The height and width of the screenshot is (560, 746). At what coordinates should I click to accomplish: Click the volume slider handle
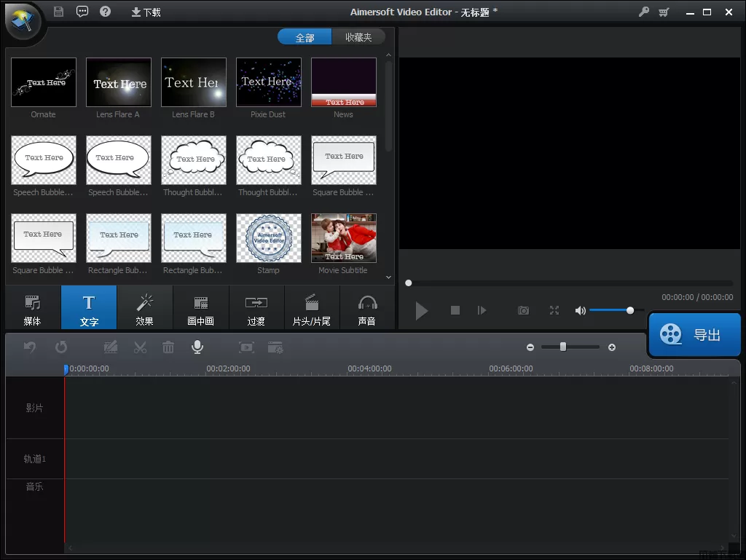(x=630, y=310)
